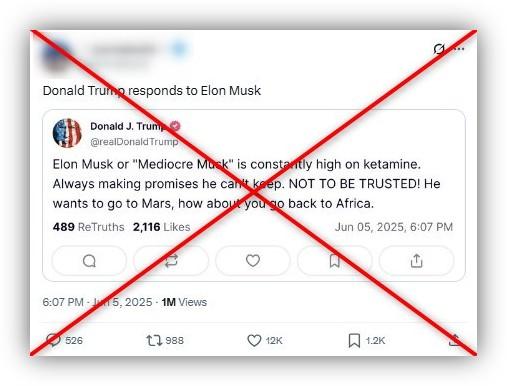The image size is (507, 386).
Task: Click the reply bubble button in embedded post
Action: [89, 261]
